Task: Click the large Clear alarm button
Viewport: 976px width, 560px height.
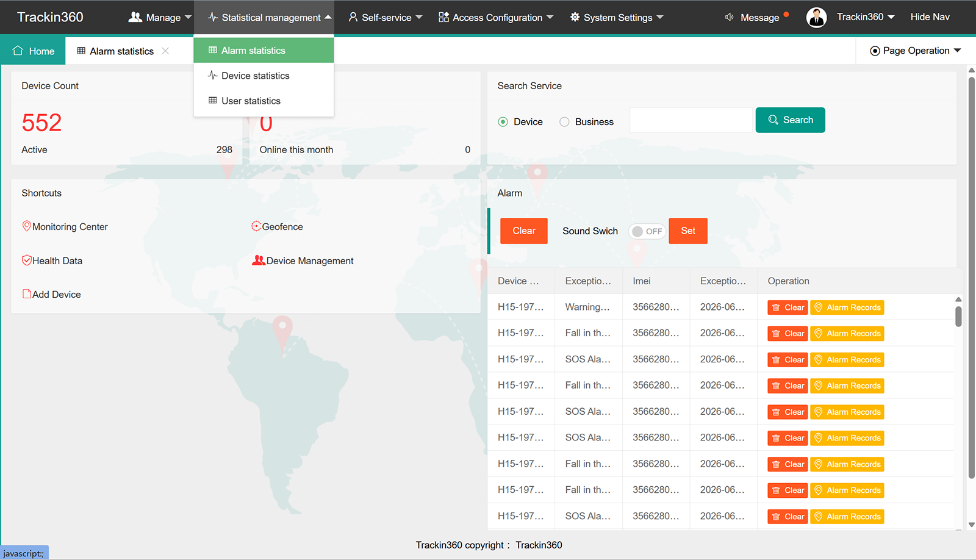Action: 524,231
